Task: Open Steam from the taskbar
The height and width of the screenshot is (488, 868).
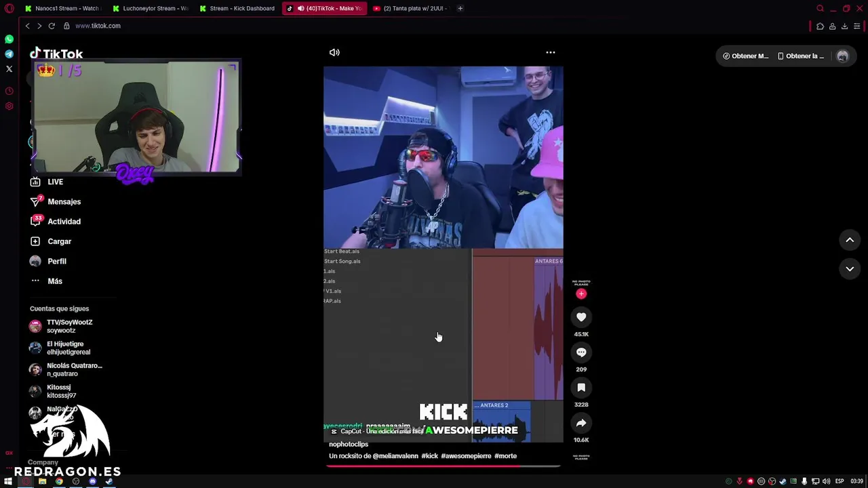Action: coord(109,481)
